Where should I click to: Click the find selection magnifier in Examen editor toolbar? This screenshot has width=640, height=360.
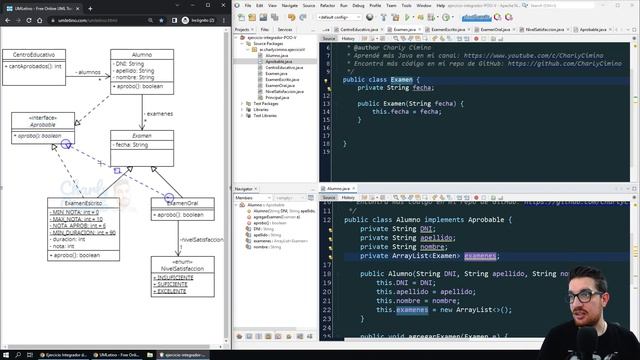396,38
